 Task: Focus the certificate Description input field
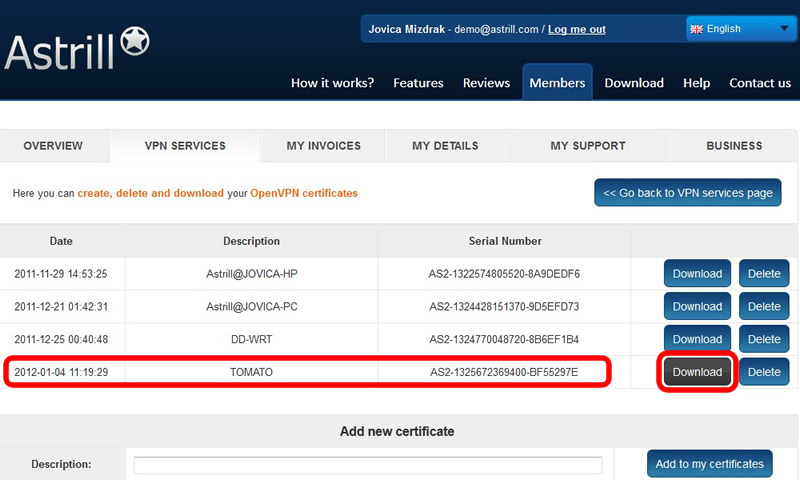click(x=368, y=465)
